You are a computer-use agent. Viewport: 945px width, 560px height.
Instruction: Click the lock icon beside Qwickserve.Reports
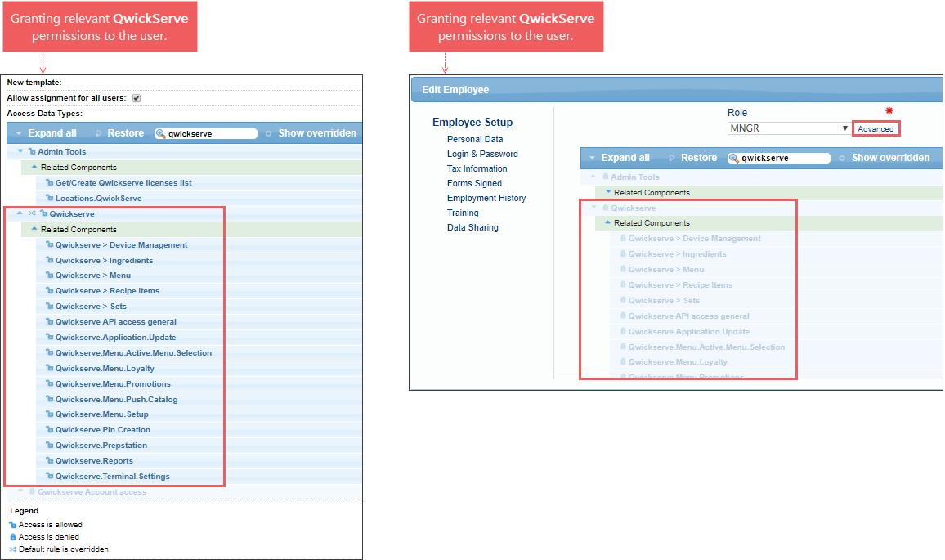[50, 461]
